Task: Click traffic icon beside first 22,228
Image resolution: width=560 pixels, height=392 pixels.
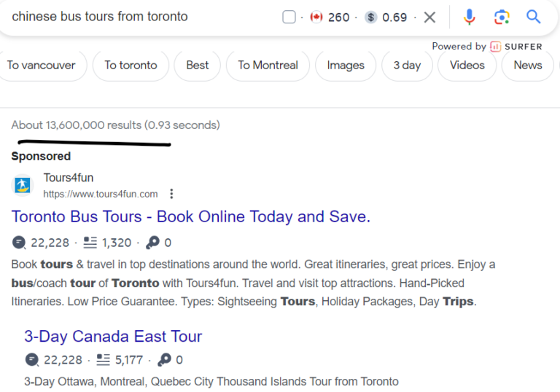Action: pos(19,243)
